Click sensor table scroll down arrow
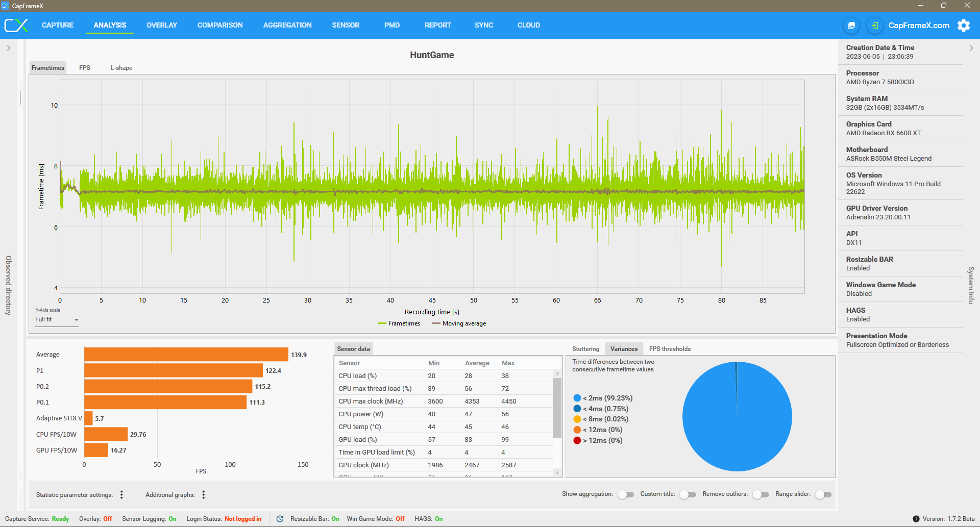Image resolution: width=980 pixels, height=527 pixels. click(557, 472)
